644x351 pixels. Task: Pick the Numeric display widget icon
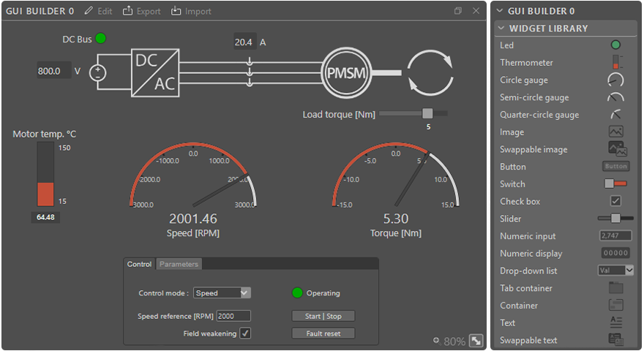coord(615,253)
